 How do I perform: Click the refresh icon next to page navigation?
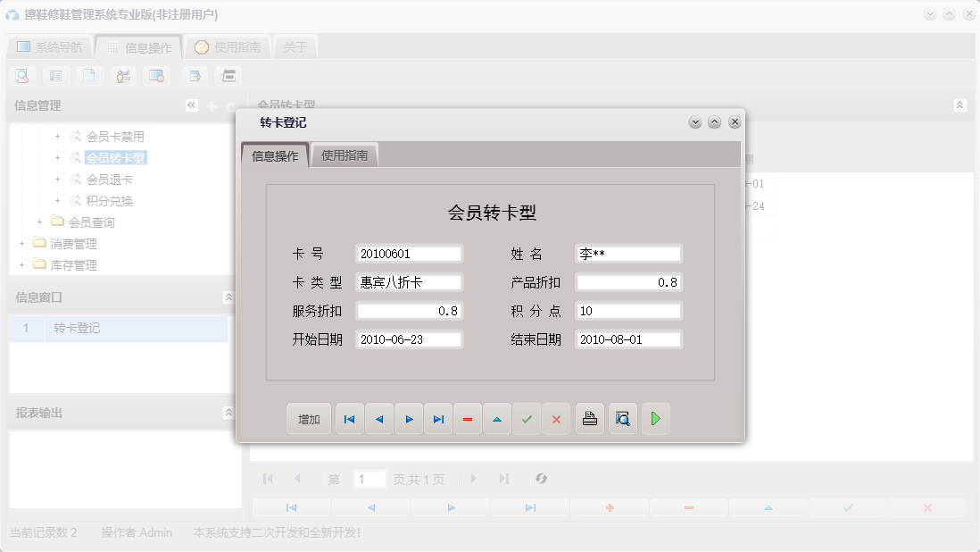(x=541, y=479)
